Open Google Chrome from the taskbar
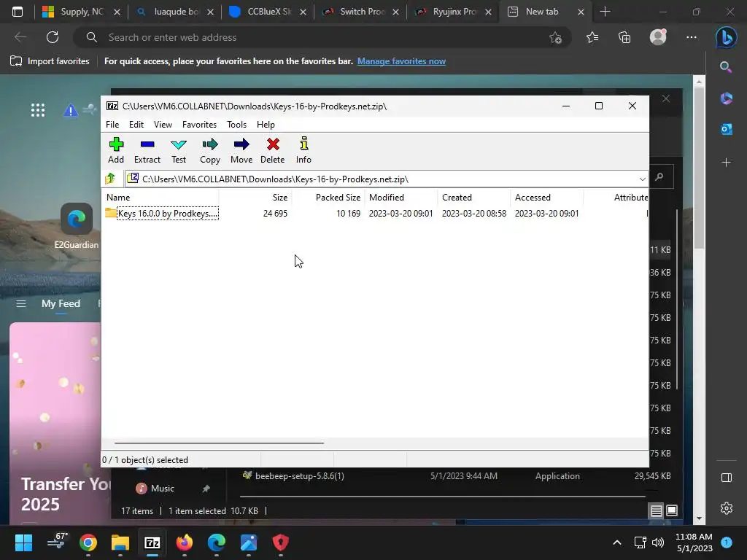Screen dimensions: 747x560 (x=88, y=542)
